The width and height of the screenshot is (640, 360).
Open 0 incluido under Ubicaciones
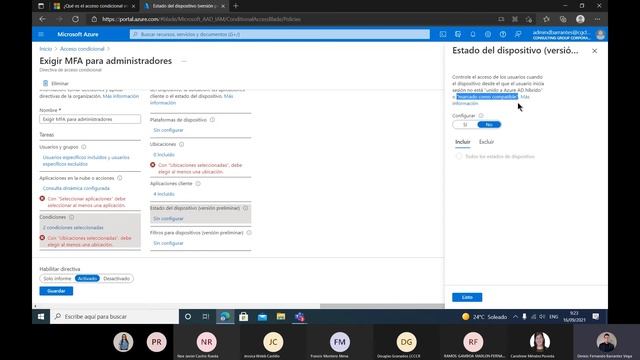[x=164, y=155]
